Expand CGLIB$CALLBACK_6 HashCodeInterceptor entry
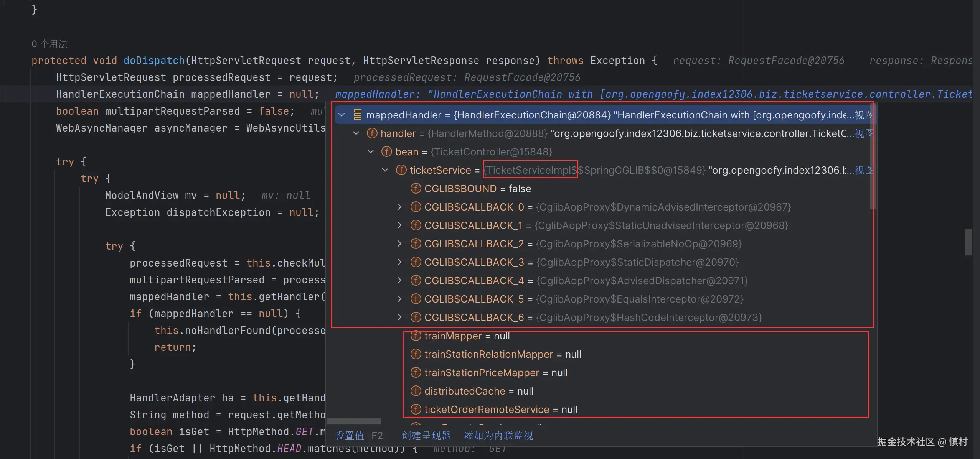 pyautogui.click(x=399, y=317)
